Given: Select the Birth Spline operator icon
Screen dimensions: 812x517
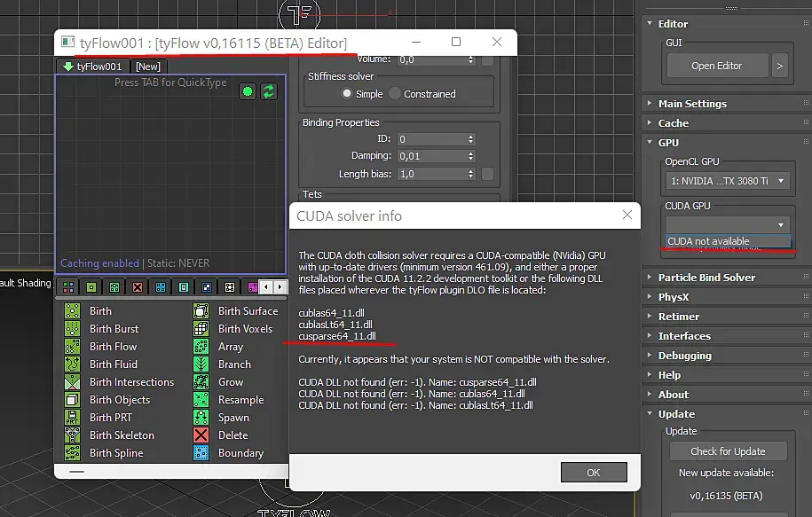Looking at the screenshot, I should (x=72, y=453).
